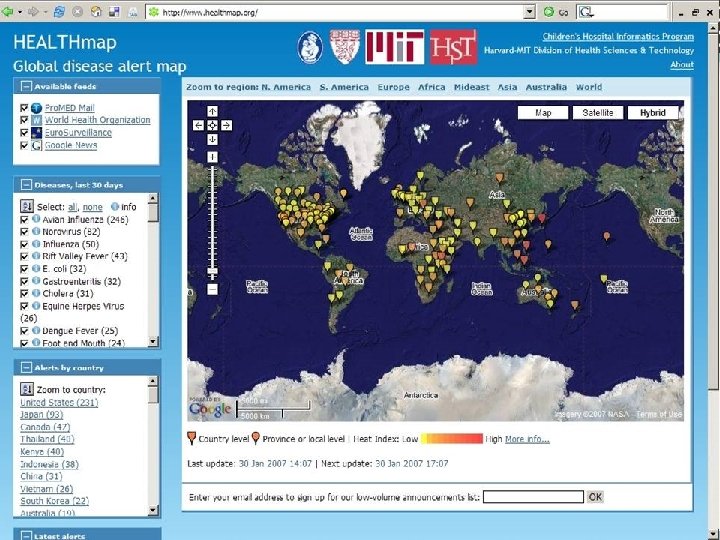
Task: Click the HST logo
Action: tap(453, 47)
